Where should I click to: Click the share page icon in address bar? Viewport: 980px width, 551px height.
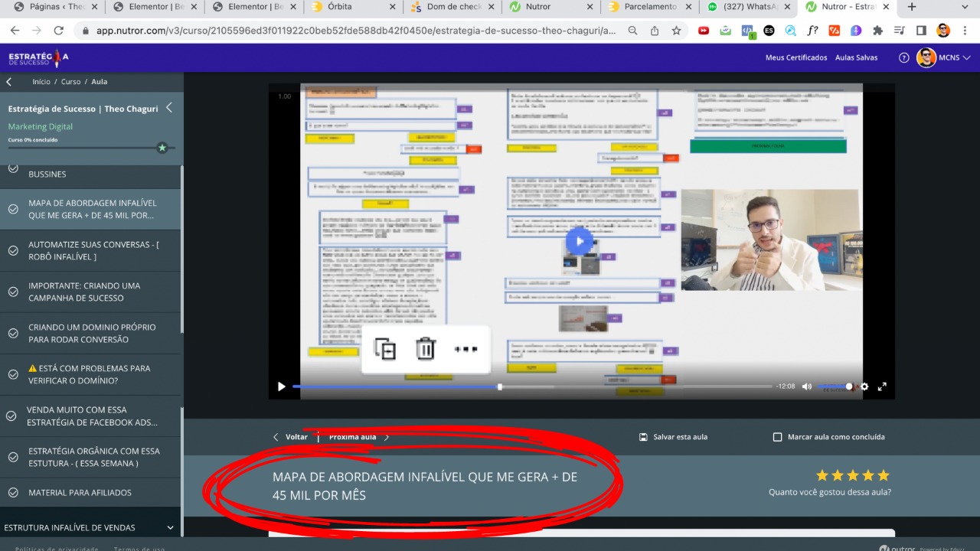tap(655, 31)
